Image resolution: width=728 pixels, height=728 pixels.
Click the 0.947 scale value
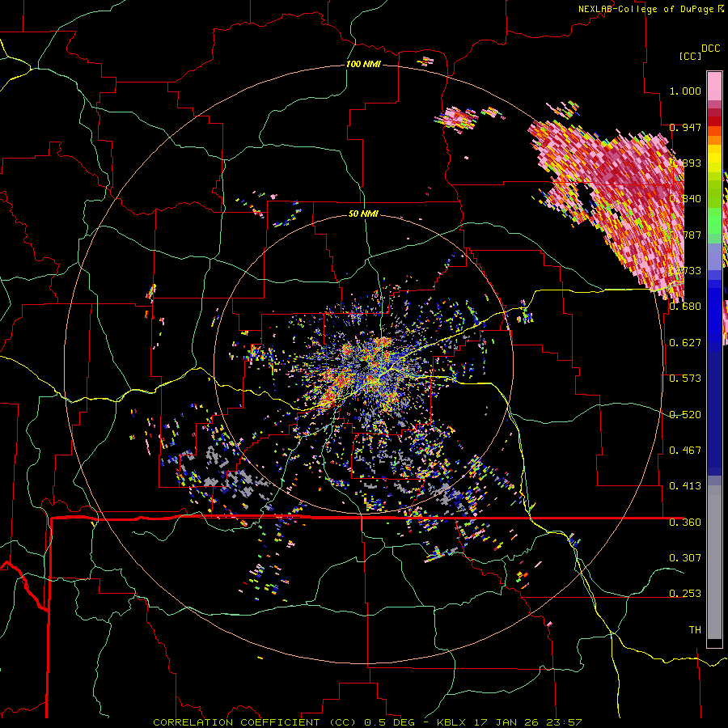[x=685, y=127]
